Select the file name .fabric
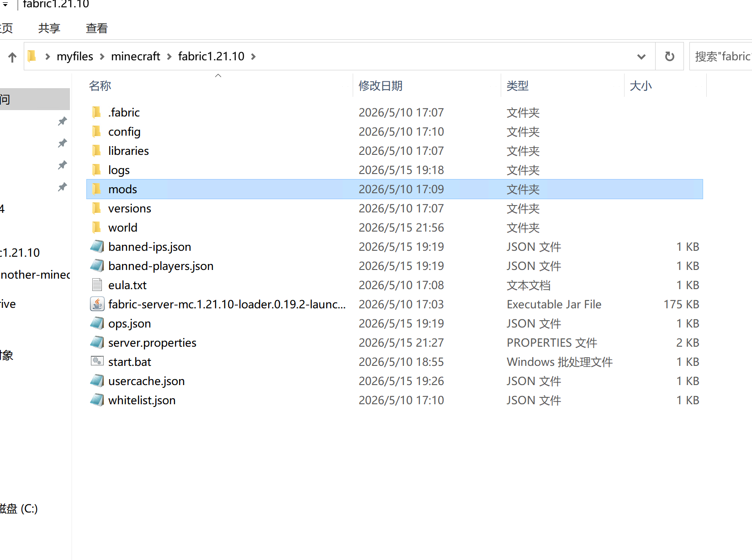The width and height of the screenshot is (752, 560). (124, 112)
